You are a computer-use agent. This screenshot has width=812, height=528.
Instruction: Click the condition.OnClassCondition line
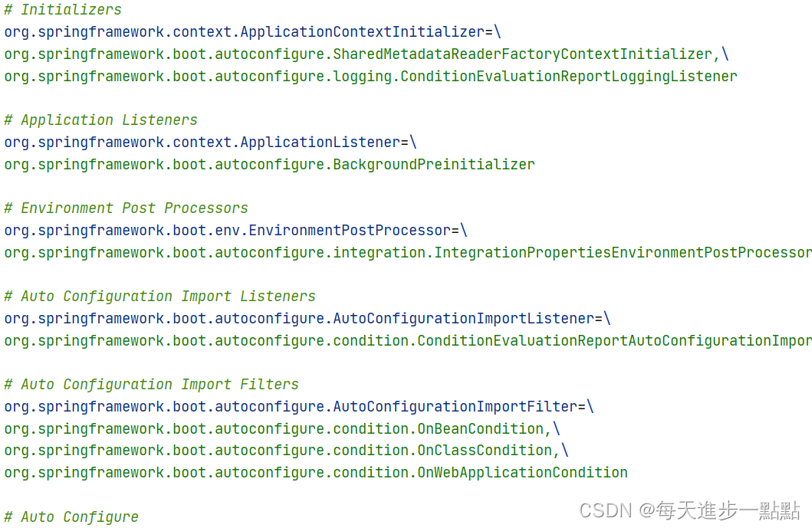286,451
